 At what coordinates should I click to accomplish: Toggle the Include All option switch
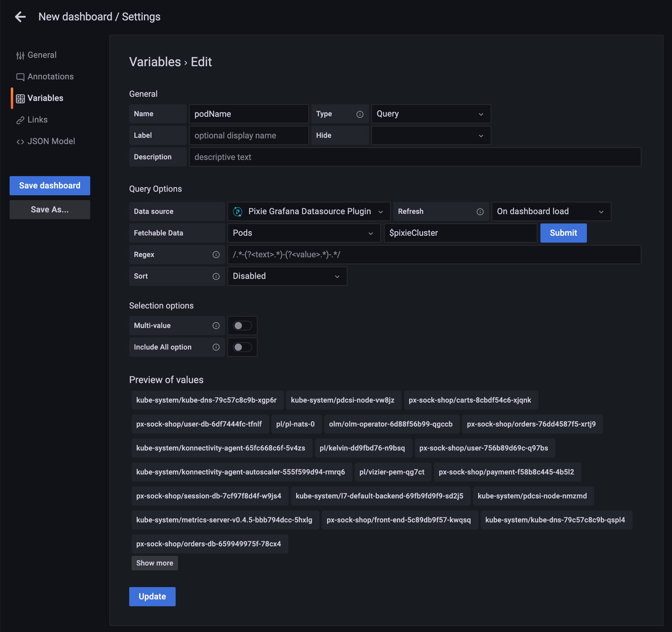click(242, 347)
